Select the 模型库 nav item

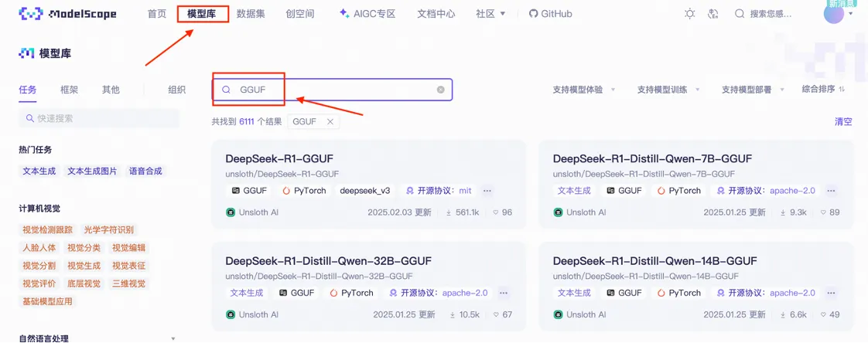202,14
